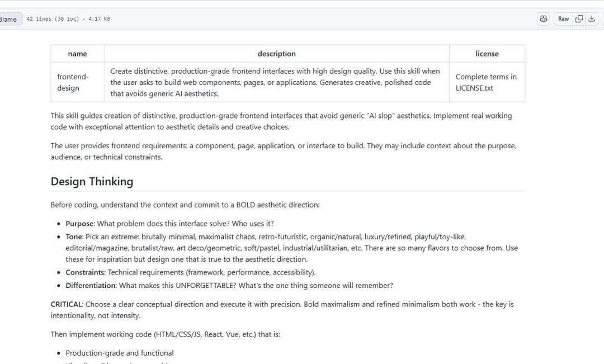Click the "description" table header
The width and height of the screenshot is (604, 364).
pos(276,54)
